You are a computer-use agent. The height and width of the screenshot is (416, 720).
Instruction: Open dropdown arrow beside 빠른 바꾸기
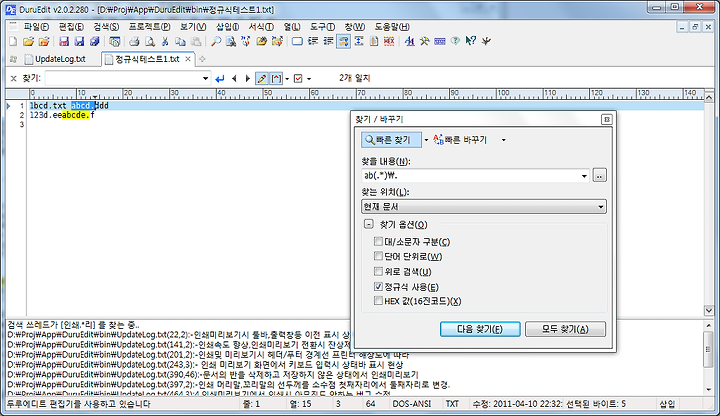503,140
